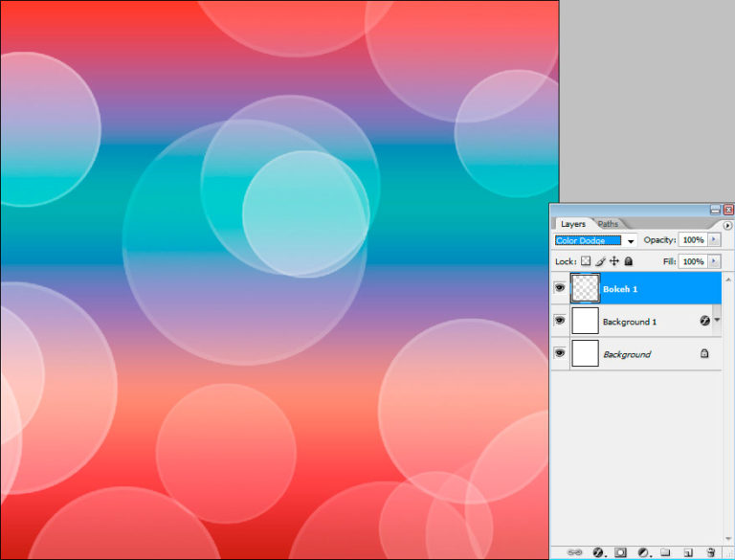Add a layer mask

pyautogui.click(x=620, y=552)
